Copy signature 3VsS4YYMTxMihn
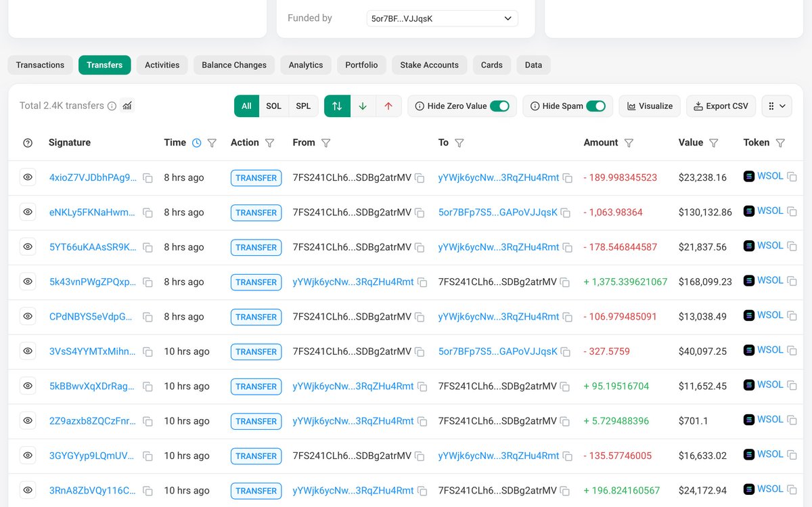Screen dimensions: 812x507 point(148,352)
